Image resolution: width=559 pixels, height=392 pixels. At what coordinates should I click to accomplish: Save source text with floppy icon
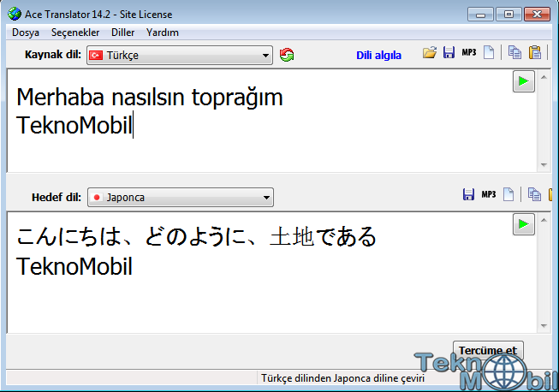point(449,52)
